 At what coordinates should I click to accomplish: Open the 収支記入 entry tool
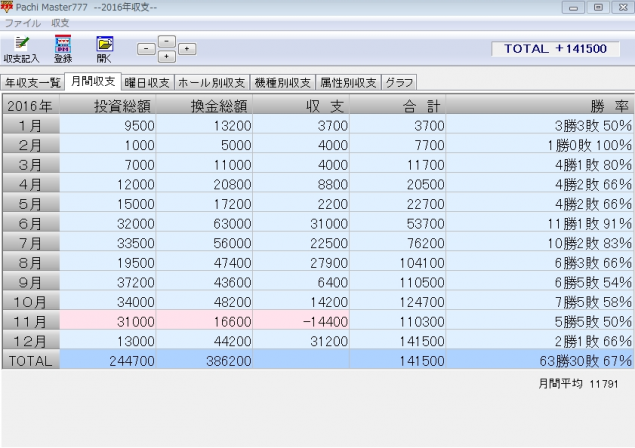pyautogui.click(x=21, y=49)
